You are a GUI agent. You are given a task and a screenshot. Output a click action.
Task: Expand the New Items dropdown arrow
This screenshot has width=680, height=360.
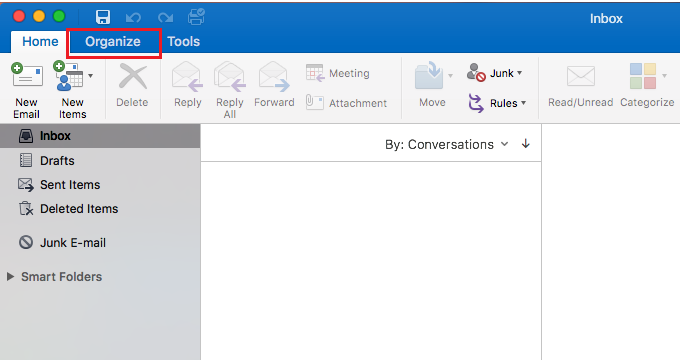pos(90,76)
